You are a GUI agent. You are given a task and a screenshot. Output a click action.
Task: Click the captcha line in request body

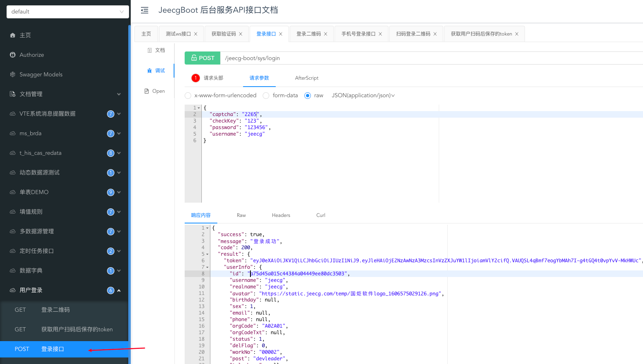point(422,114)
